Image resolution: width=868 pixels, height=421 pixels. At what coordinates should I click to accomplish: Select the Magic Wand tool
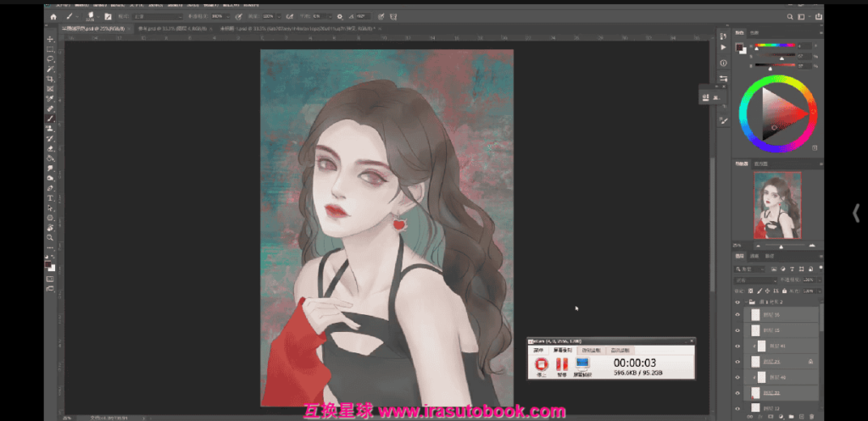point(50,69)
